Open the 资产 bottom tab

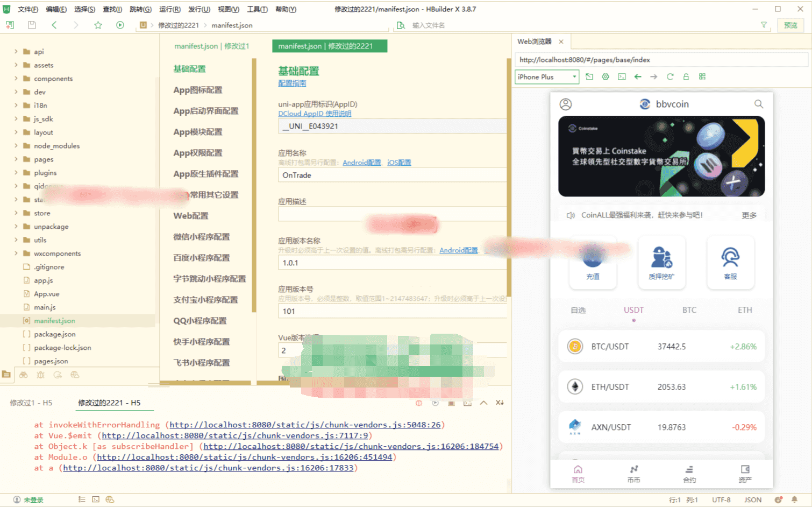[745, 474]
